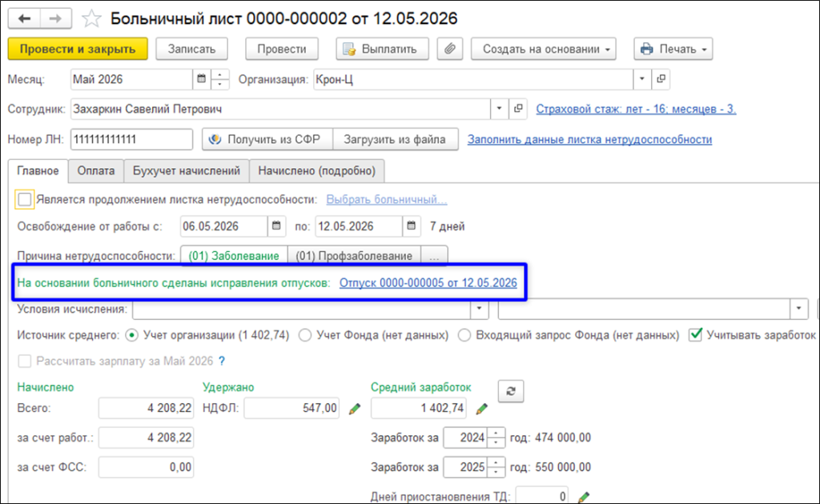The image size is (820, 504).
Task: Select (01) Заболевание reason toggle
Action: [234, 256]
